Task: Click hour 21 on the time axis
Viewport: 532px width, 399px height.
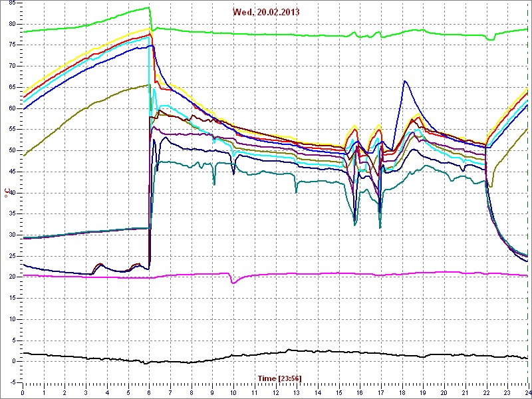Action: 465,391
